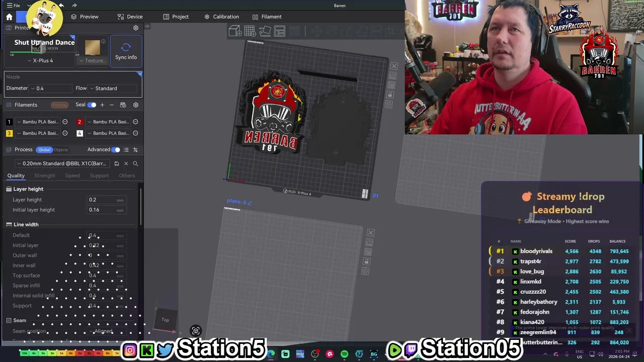
Task: Toggle perspective view cube icon
Action: [x=196, y=330]
